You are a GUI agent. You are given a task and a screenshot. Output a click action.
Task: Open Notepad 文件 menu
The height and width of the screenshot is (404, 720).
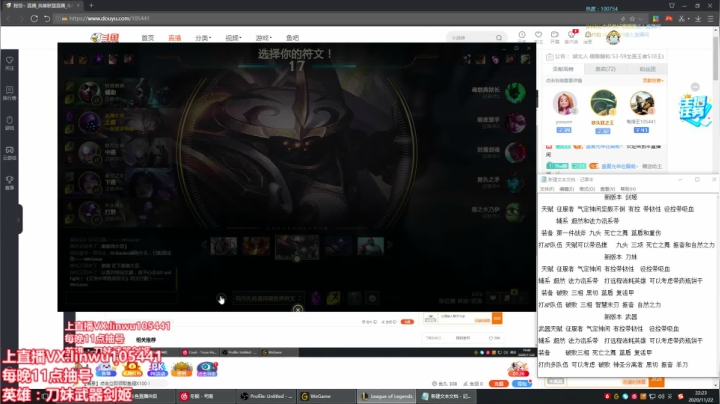(x=546, y=189)
